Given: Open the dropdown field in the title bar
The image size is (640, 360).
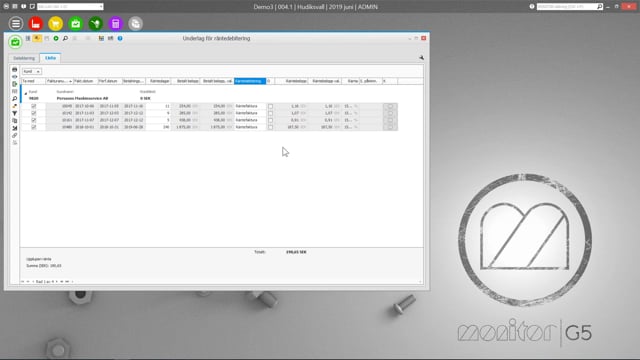Looking at the screenshot, I should 70,7.
